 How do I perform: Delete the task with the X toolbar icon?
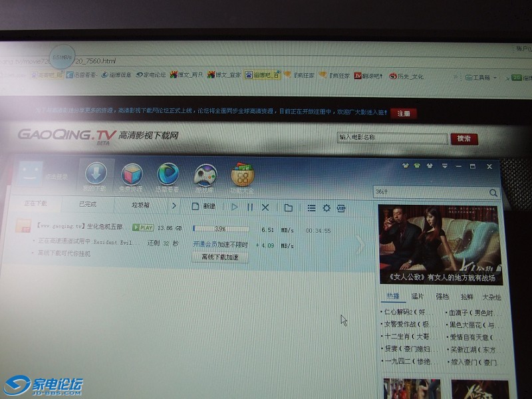(265, 207)
